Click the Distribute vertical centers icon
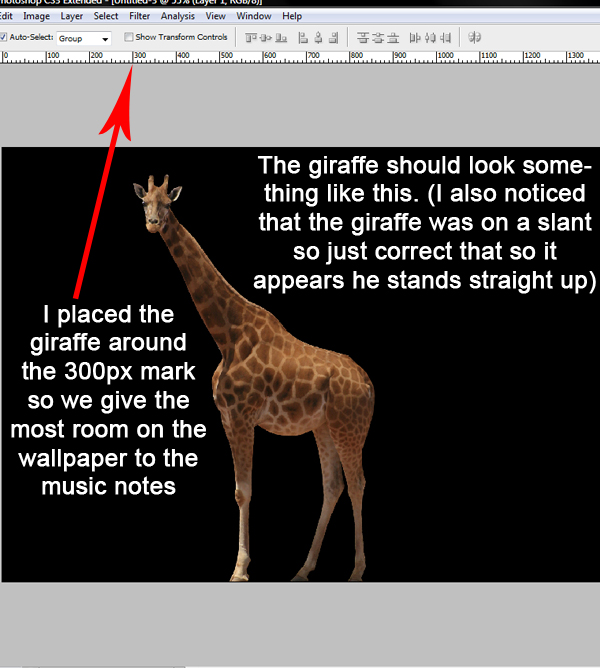This screenshot has height=668, width=600. click(x=378, y=38)
